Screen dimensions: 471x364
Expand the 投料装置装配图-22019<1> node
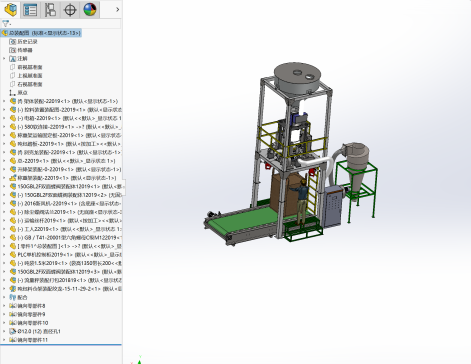4,110
